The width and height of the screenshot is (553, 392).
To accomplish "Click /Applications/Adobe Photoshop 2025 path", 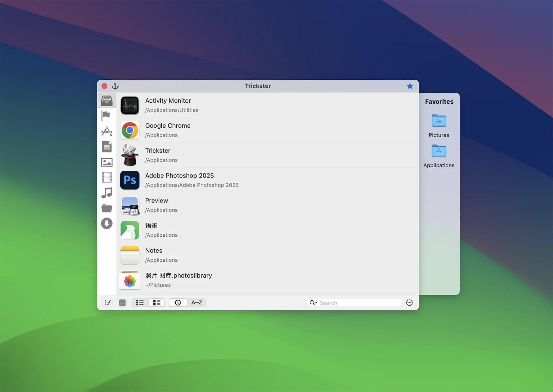I will pos(192,185).
